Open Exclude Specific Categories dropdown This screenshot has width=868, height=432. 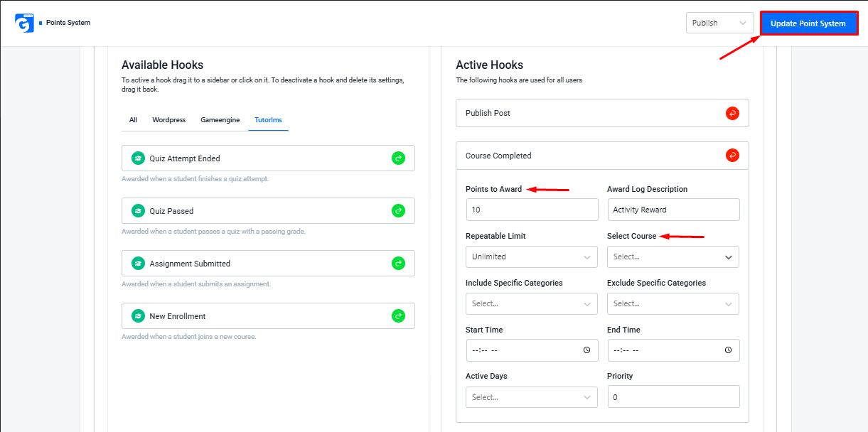(x=673, y=303)
